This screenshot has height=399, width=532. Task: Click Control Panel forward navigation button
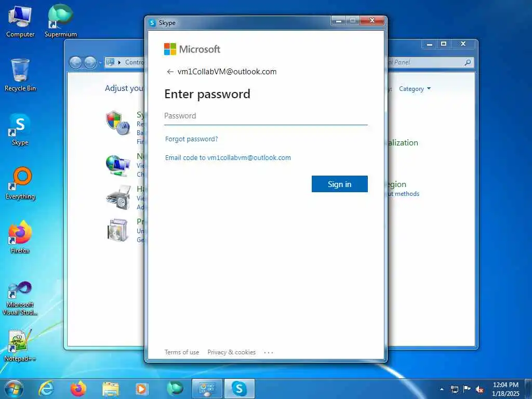coord(90,63)
